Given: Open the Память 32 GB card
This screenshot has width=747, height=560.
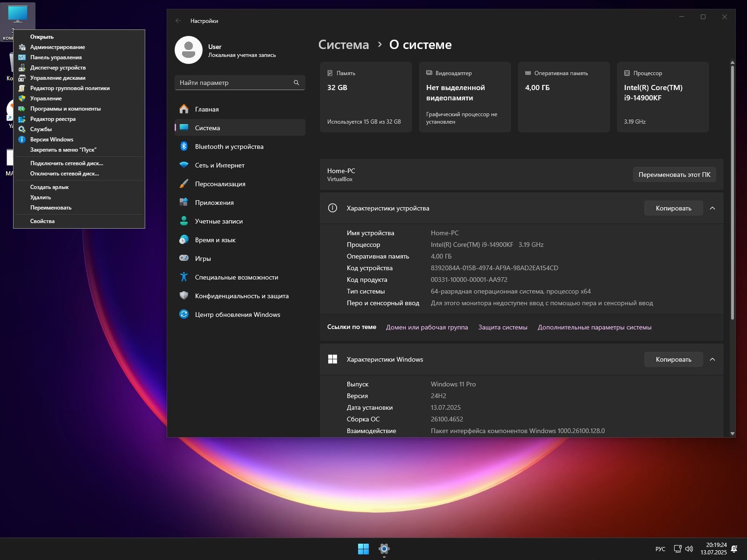Looking at the screenshot, I should pyautogui.click(x=366, y=97).
